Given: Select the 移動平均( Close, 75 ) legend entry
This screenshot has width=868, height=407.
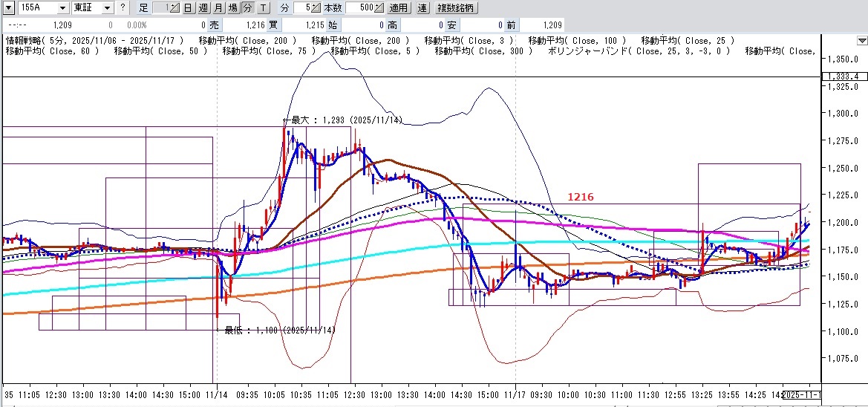Looking at the screenshot, I should 270,51.
